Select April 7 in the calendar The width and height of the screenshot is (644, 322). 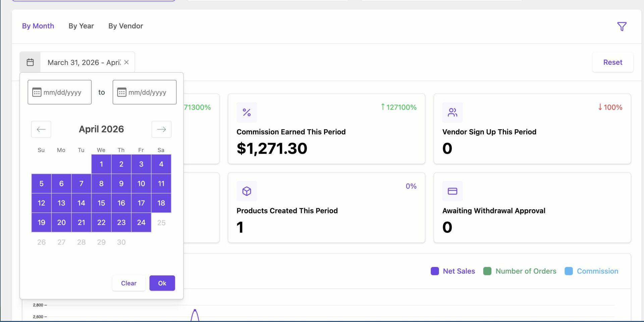[81, 183]
